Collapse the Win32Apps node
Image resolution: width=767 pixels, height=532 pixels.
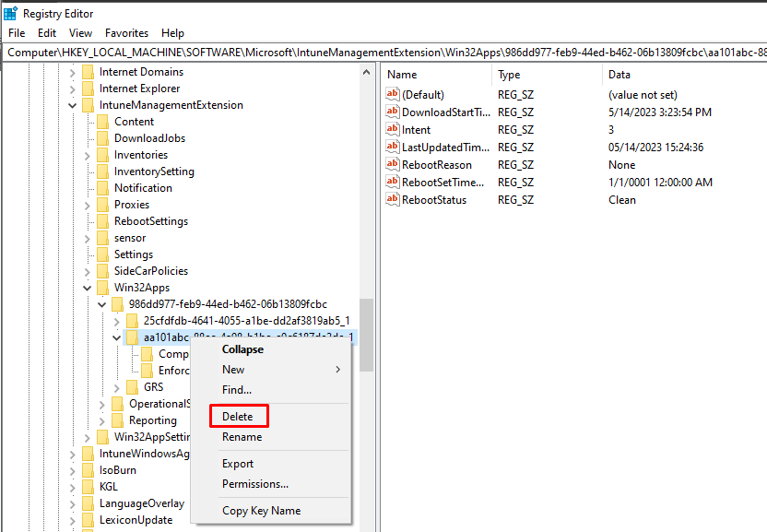(x=87, y=289)
